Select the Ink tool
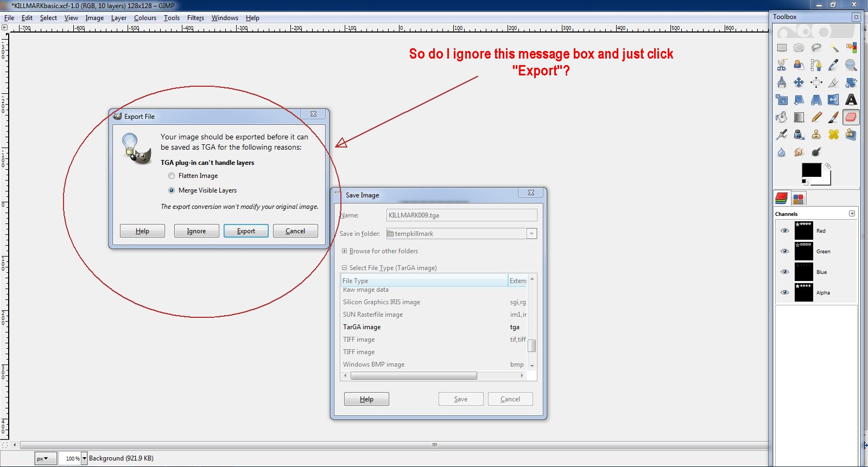The width and height of the screenshot is (868, 467). click(799, 135)
